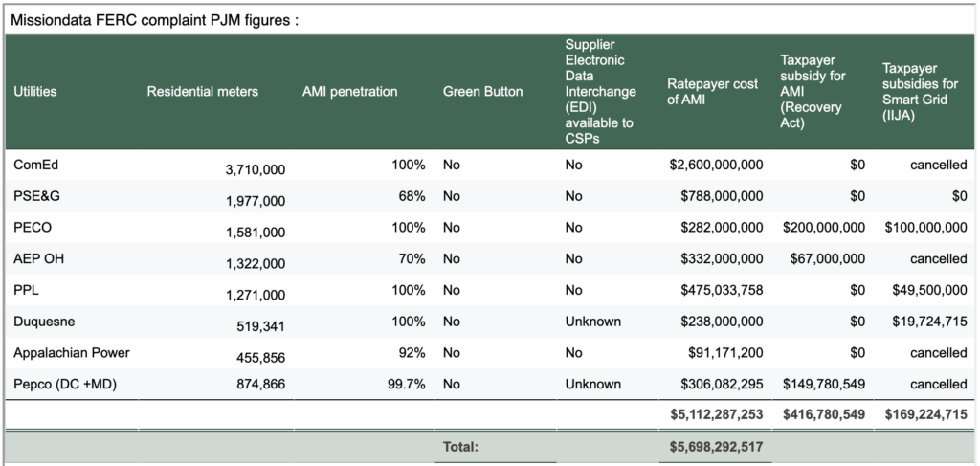Image resolution: width=980 pixels, height=466 pixels.
Task: Select the Total label cell
Action: coord(460,446)
